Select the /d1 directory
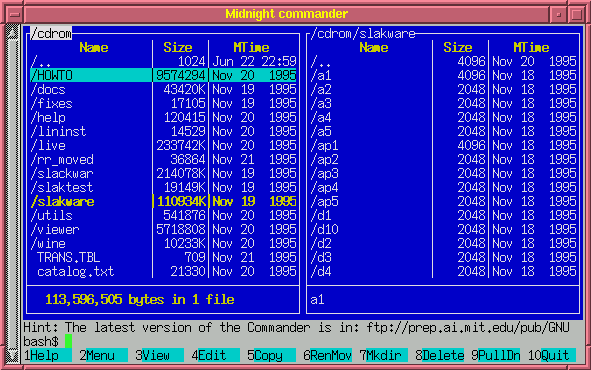The width and height of the screenshot is (591, 370). (x=443, y=216)
